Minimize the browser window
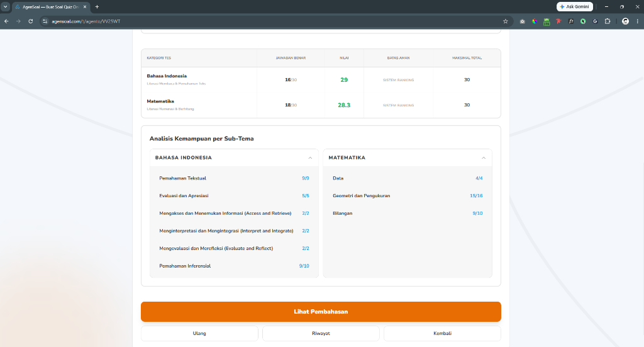The image size is (644, 347). coord(606,6)
